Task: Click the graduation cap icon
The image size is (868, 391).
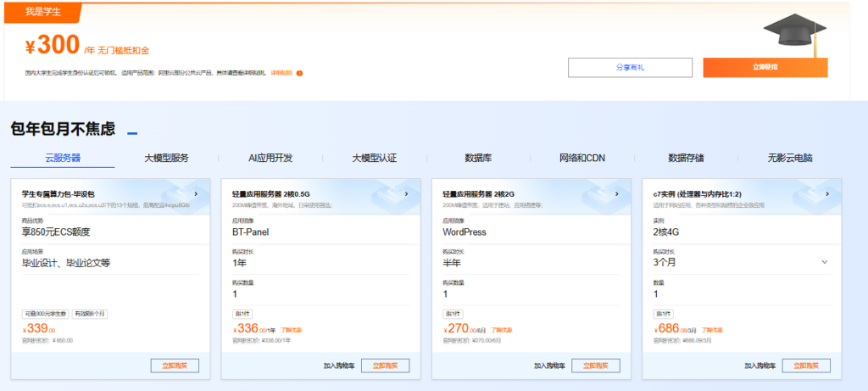Action: [795, 34]
